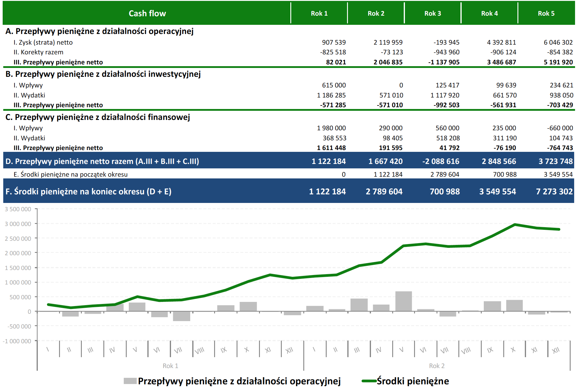The height and width of the screenshot is (392, 578).
Task: Click the 'I. Zysk (strata) netto' row label
Action: [43, 43]
